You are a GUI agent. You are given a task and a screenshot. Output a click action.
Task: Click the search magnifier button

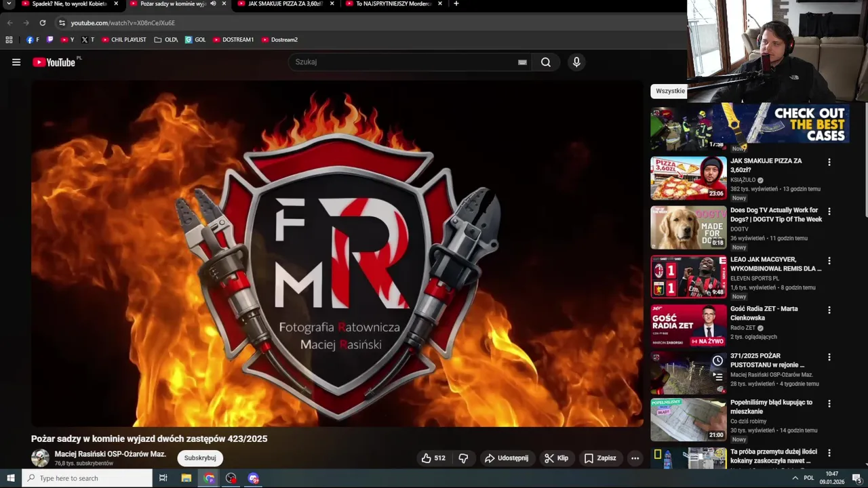coord(546,62)
